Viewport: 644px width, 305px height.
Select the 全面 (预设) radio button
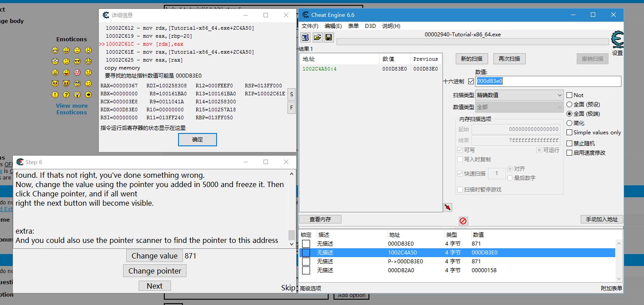570,105
